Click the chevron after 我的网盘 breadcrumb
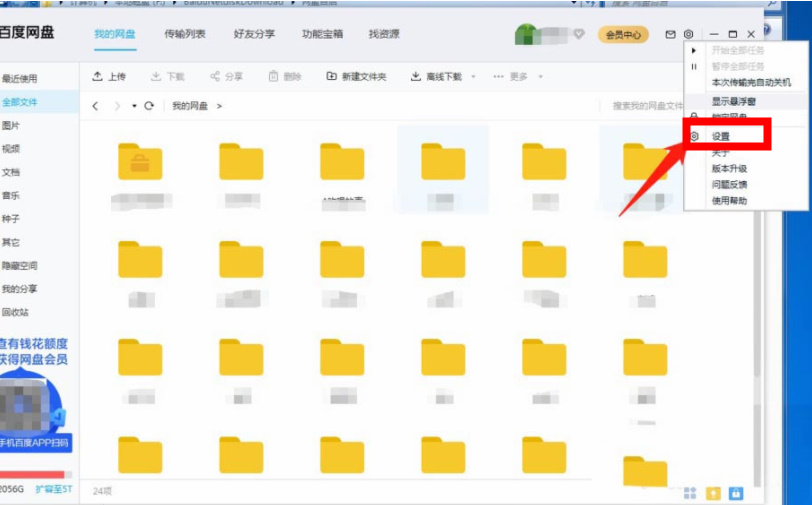The width and height of the screenshot is (812, 505). point(220,106)
